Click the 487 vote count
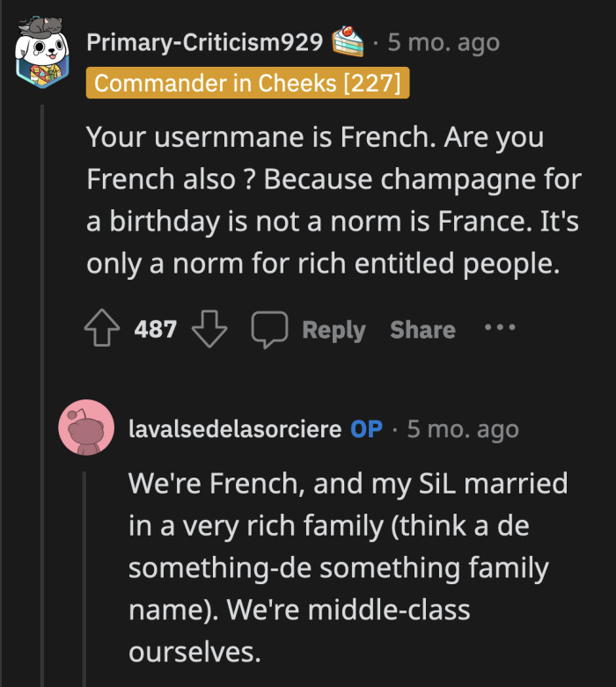Viewport: 616px width, 687px height. (156, 331)
